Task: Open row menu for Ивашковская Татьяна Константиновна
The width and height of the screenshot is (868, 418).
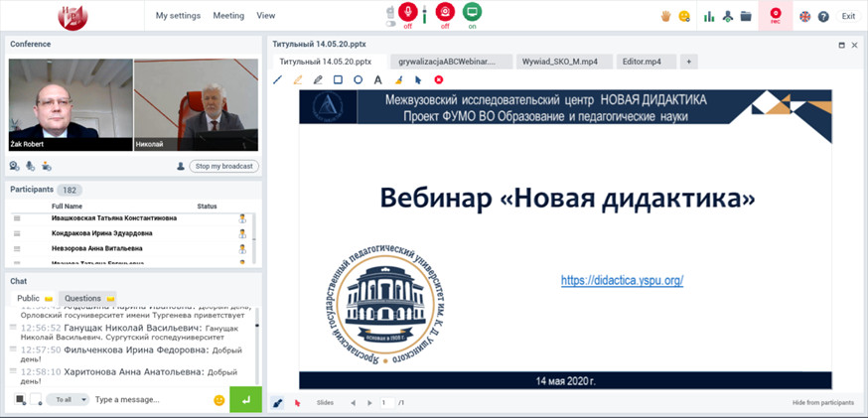Action: [x=17, y=218]
